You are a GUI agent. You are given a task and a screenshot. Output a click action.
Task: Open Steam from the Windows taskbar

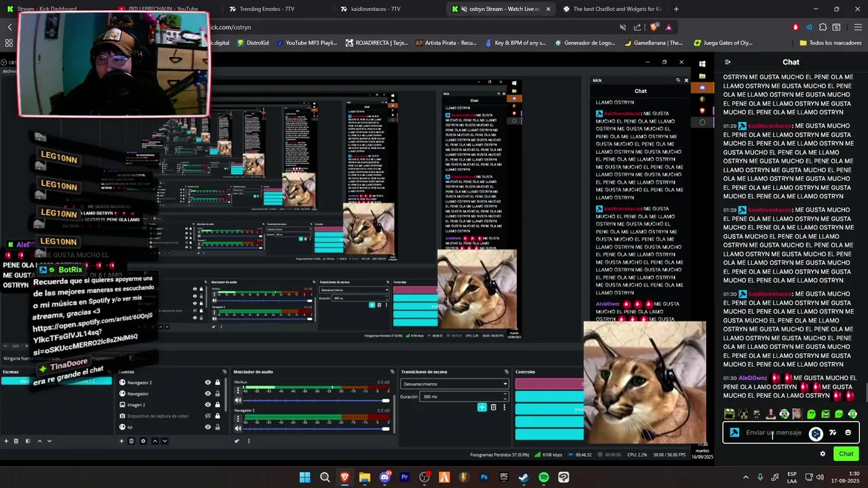click(524, 477)
